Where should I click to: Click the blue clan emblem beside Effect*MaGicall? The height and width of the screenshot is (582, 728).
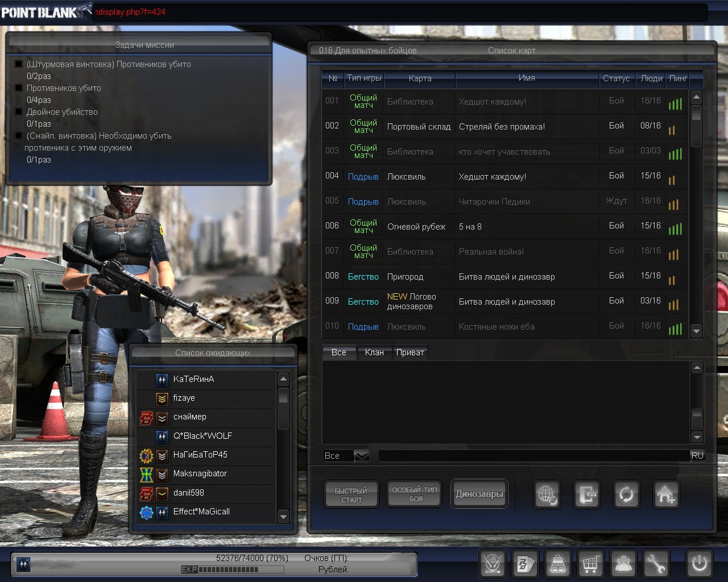click(146, 512)
